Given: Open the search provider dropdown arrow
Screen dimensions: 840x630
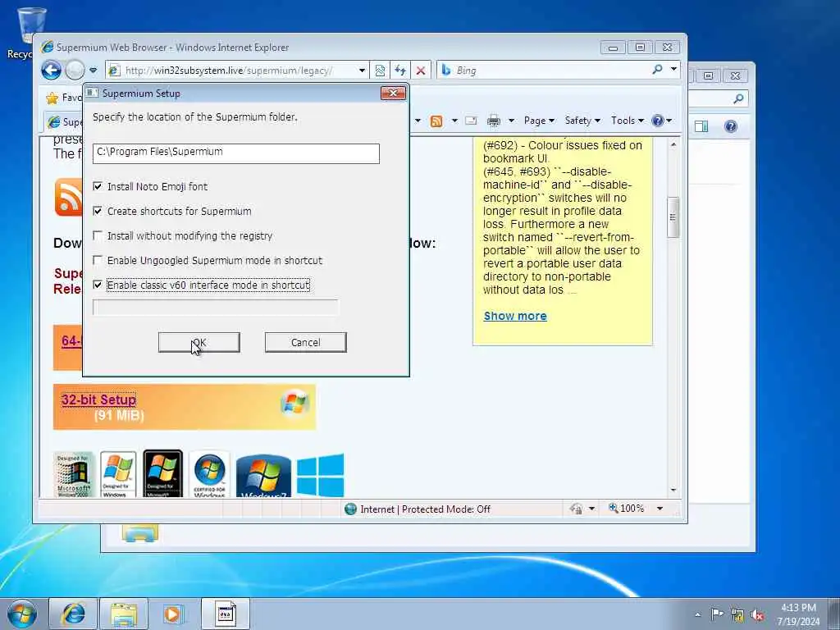Looking at the screenshot, I should [x=673, y=69].
